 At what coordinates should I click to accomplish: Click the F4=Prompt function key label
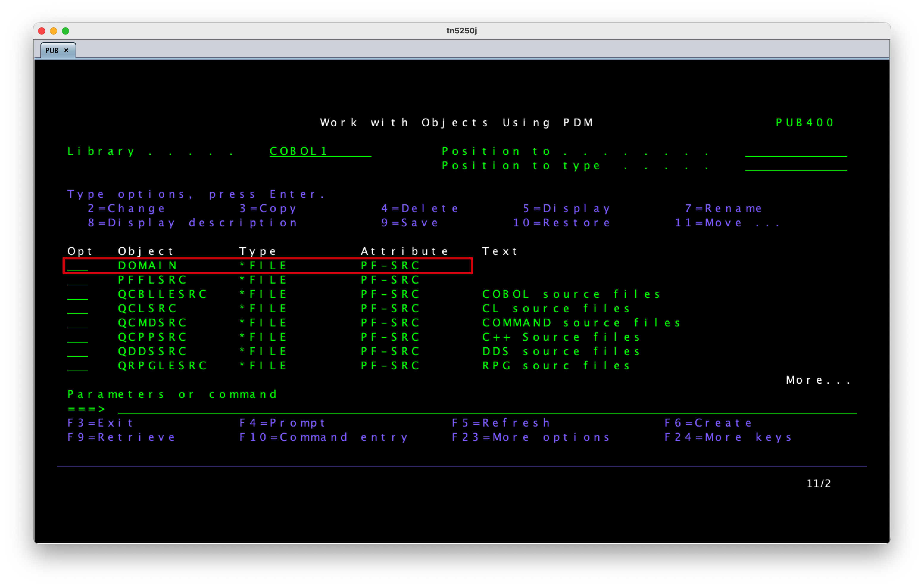coord(282,423)
